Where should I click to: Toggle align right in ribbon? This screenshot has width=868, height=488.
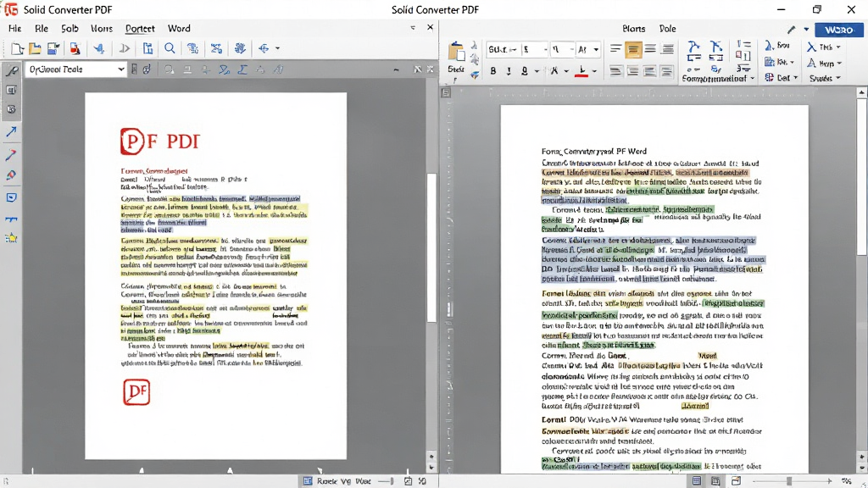click(x=650, y=50)
